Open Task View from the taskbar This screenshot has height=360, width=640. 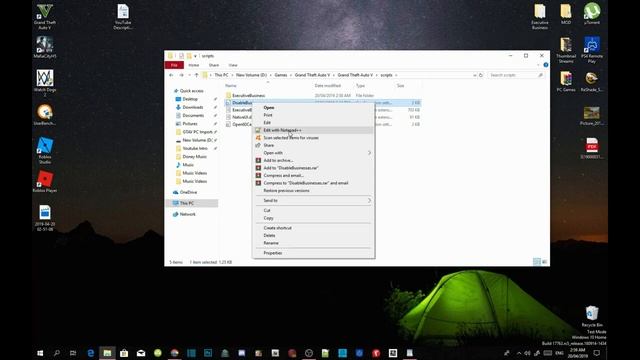point(73,353)
